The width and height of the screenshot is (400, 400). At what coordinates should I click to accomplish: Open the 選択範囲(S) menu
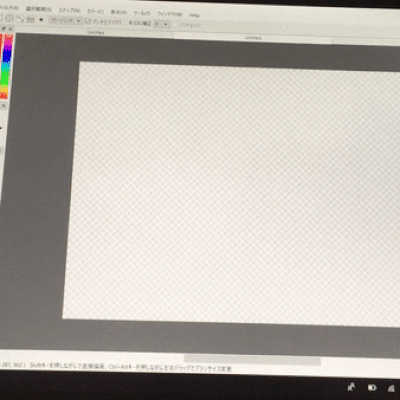pyautogui.click(x=39, y=9)
